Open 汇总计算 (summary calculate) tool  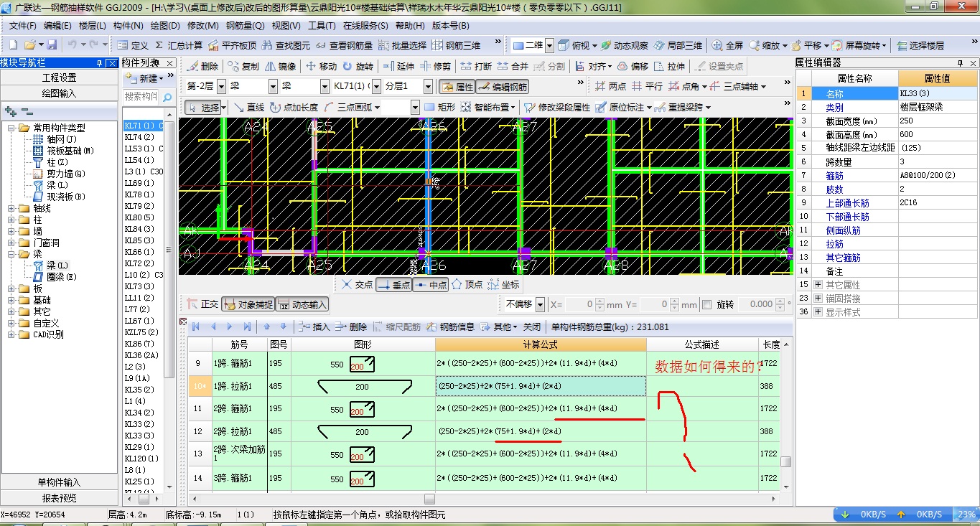pos(178,45)
